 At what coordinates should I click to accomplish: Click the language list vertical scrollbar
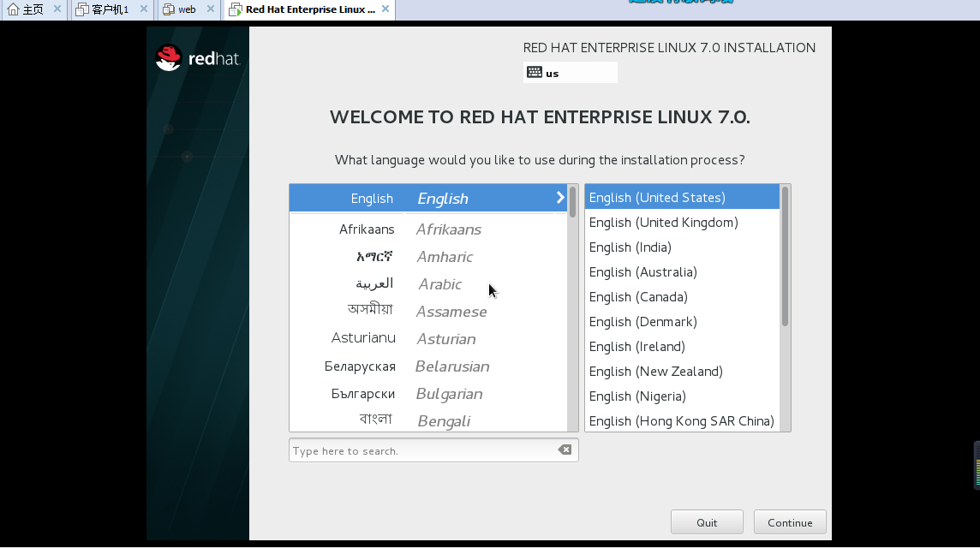[572, 308]
